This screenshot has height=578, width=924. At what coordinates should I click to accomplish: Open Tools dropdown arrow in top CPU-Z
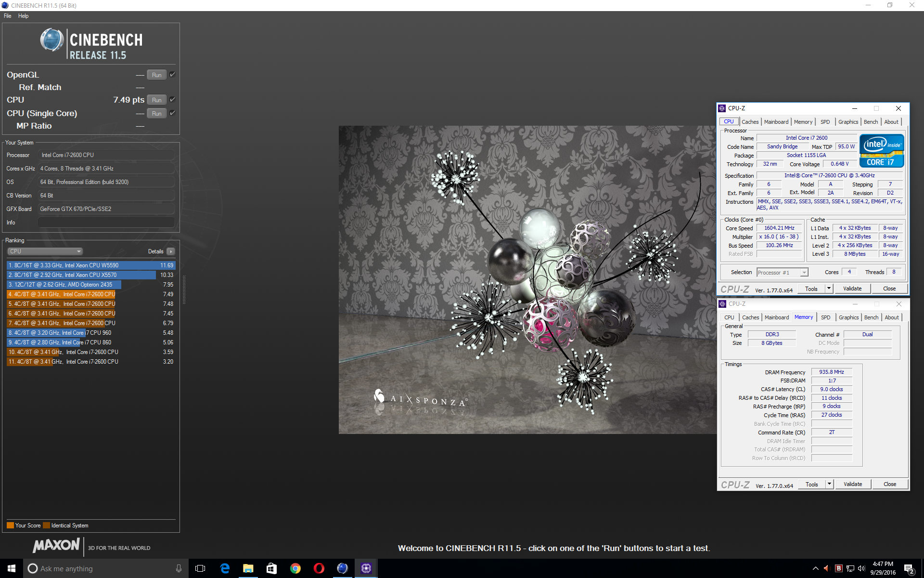829,289
